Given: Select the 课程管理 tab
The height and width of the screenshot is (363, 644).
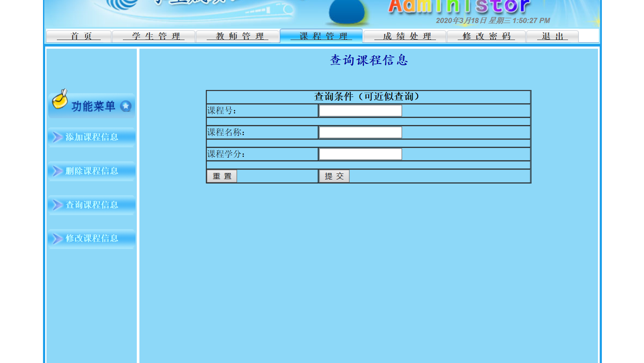Looking at the screenshot, I should pos(321,37).
